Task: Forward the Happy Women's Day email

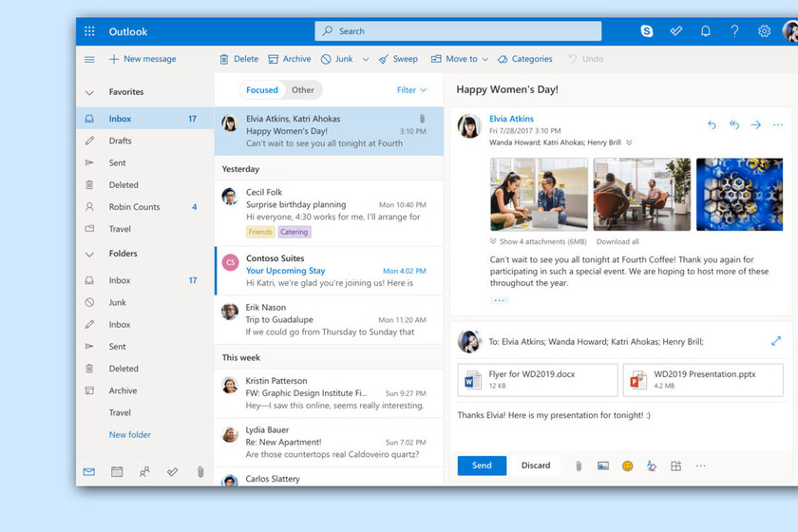Action: 756,124
